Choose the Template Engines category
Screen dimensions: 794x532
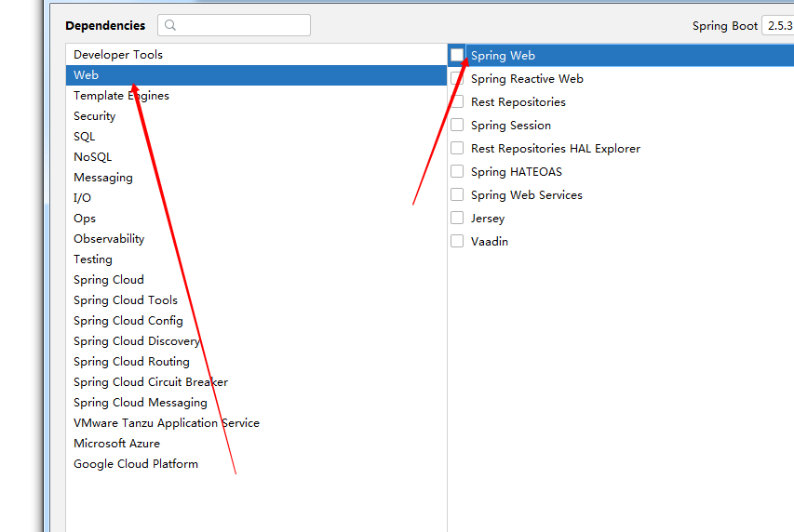point(256,96)
